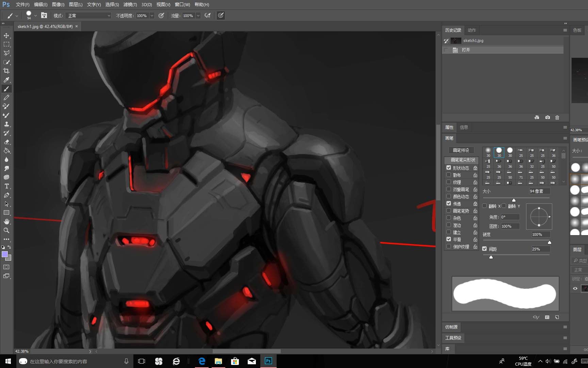Select the Polygonal Lasso tool

pyautogui.click(x=6, y=53)
